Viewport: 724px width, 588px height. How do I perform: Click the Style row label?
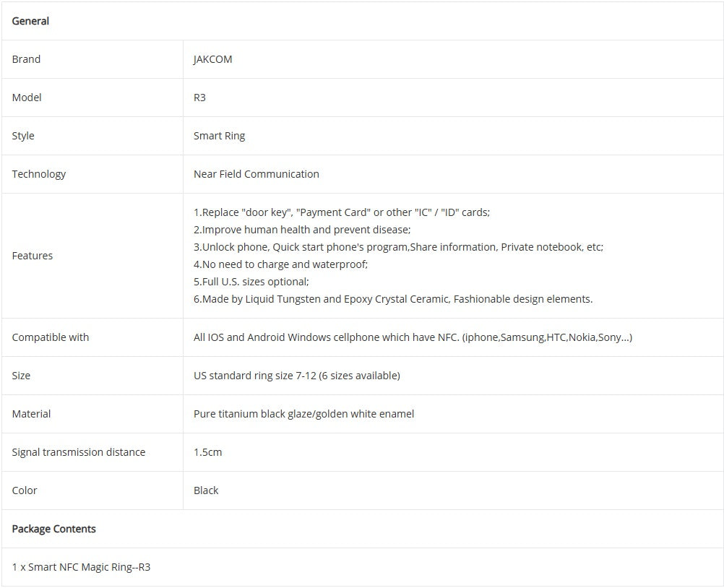[23, 136]
